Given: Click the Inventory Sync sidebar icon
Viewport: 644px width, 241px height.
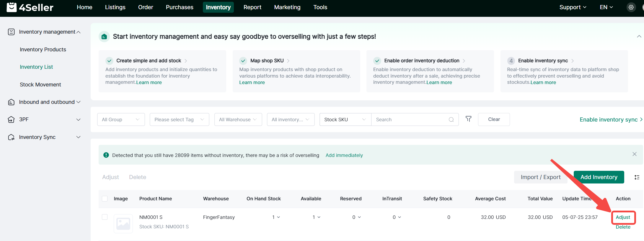Looking at the screenshot, I should (11, 137).
